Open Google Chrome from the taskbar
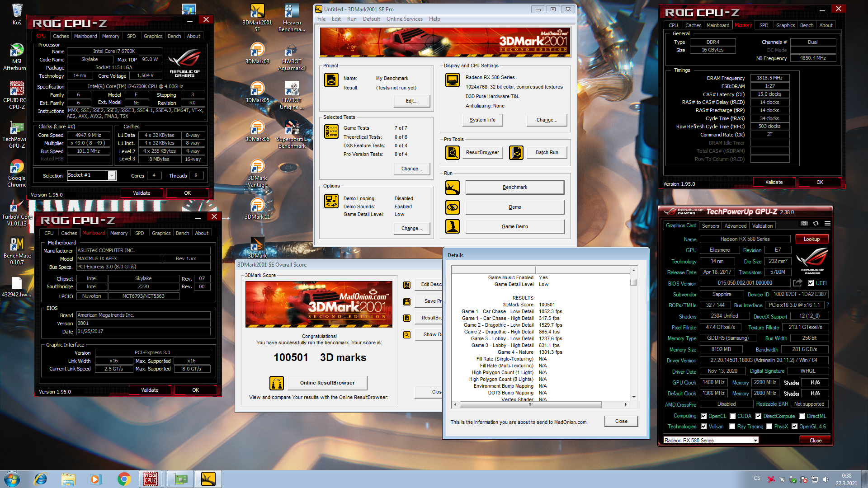Screen dimensions: 868x488 (124, 479)
